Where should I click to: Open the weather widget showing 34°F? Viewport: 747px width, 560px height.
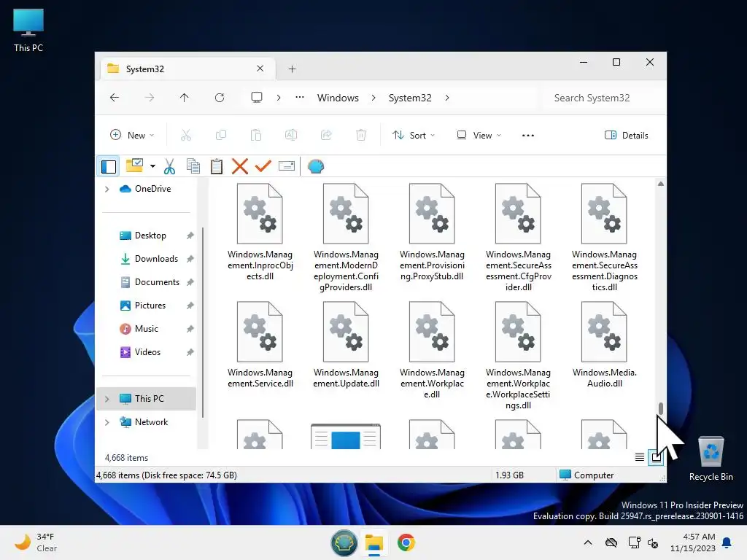[36, 542]
